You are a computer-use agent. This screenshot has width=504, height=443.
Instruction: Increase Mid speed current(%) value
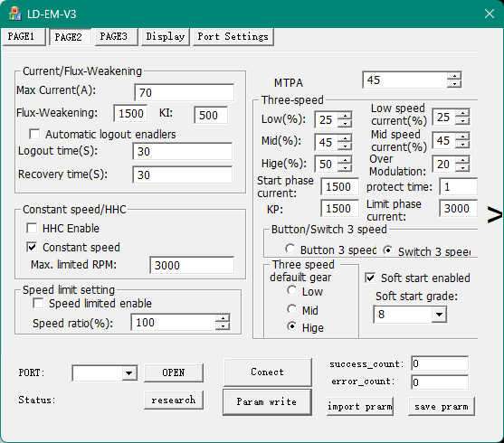pos(462,137)
